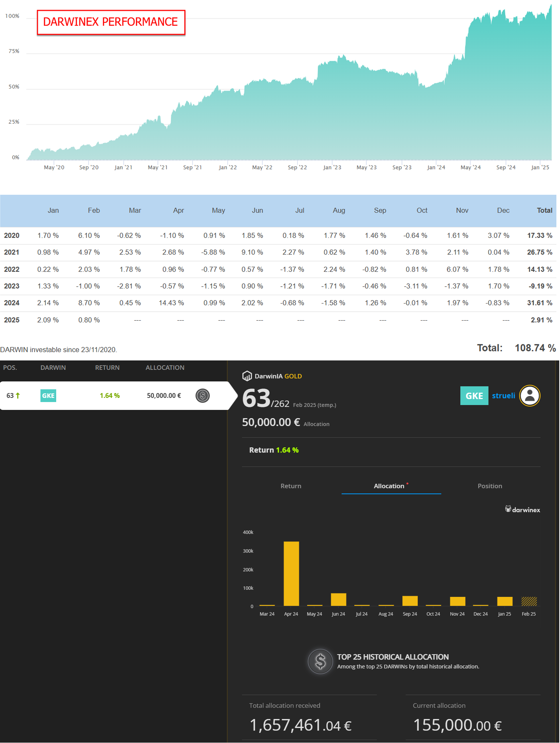Select the small GKE ticker badge in the list row
The image size is (560, 743).
coord(48,396)
